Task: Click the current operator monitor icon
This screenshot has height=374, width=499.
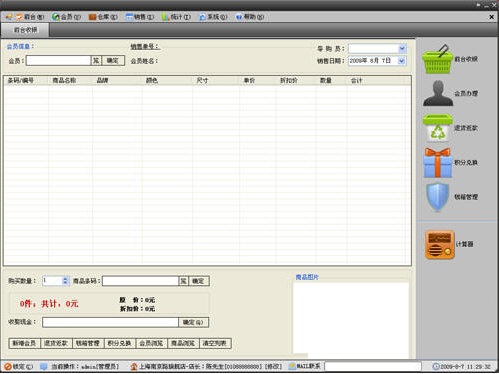Action: pos(44,367)
